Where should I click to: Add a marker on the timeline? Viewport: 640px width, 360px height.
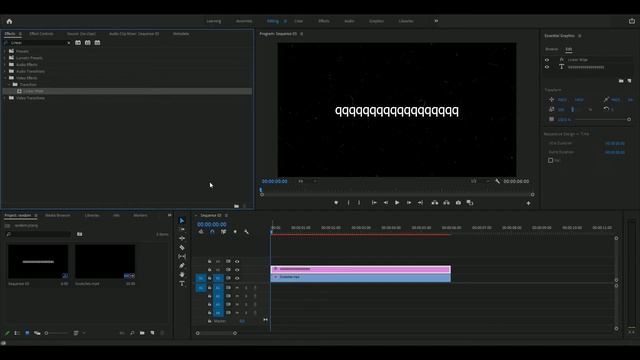235,232
